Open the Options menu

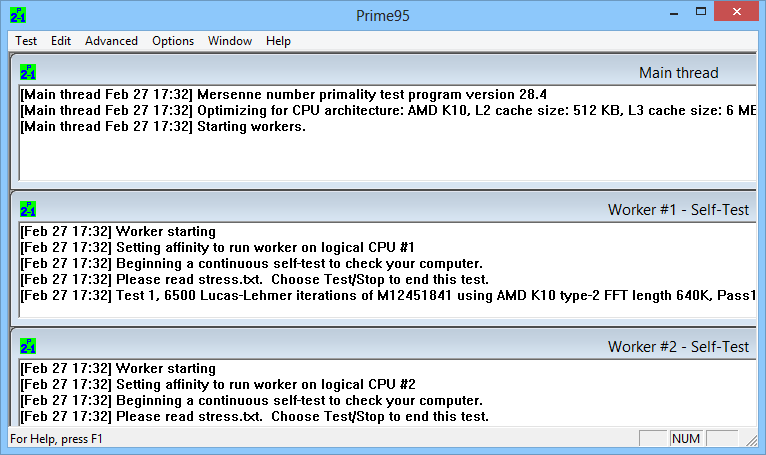coord(173,41)
